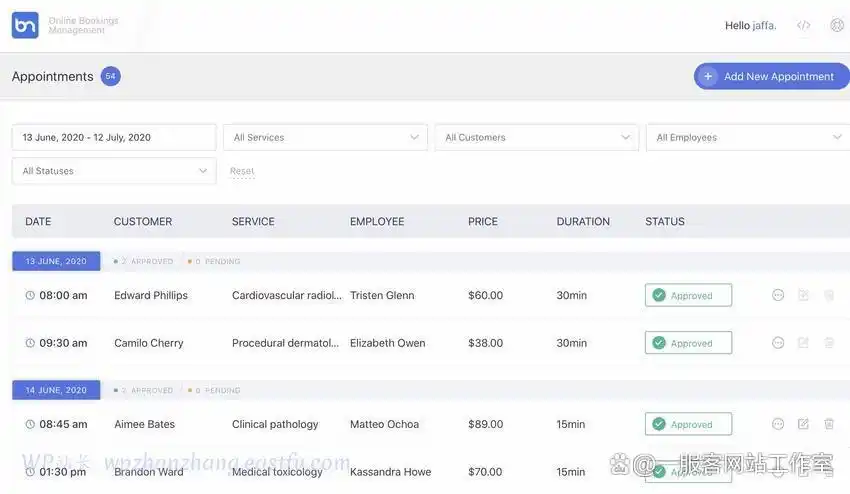Delete the Edward Phillips appointment

[829, 295]
